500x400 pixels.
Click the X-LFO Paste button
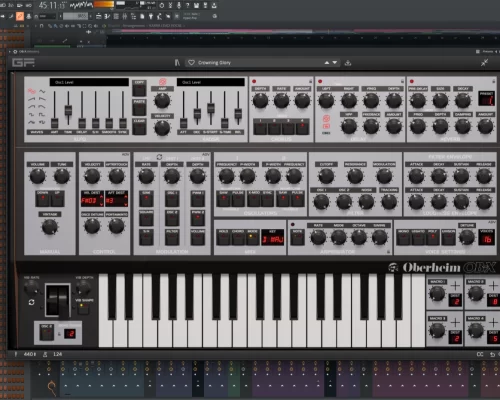point(139,107)
